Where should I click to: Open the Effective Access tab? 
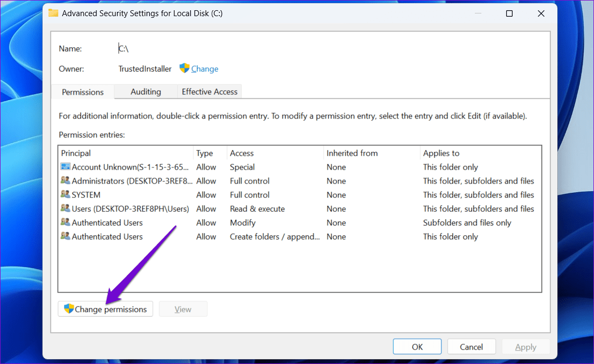(209, 92)
